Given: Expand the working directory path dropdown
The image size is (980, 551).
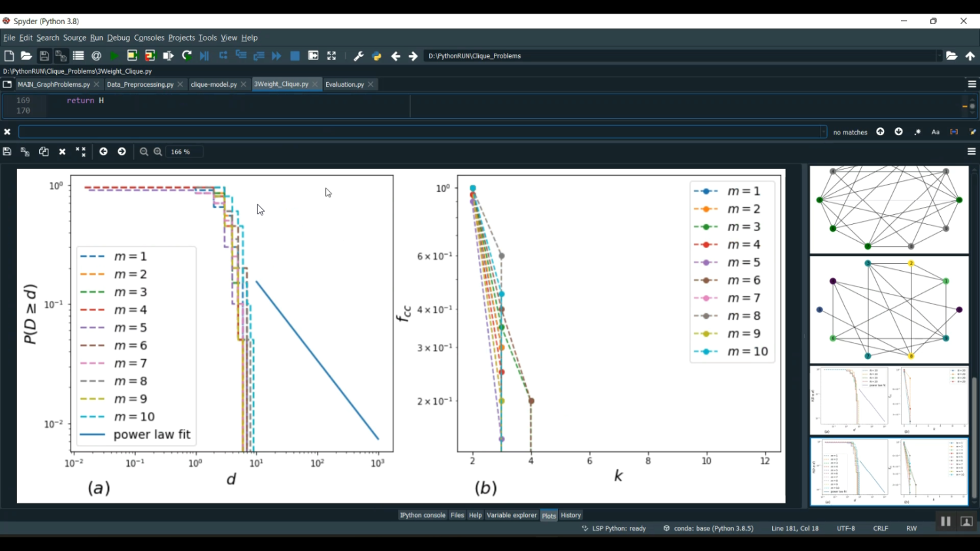Looking at the screenshot, I should pos(939,56).
